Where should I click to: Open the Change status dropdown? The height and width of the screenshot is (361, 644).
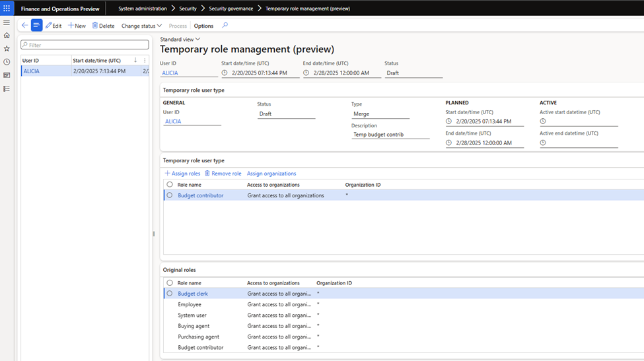pyautogui.click(x=141, y=26)
